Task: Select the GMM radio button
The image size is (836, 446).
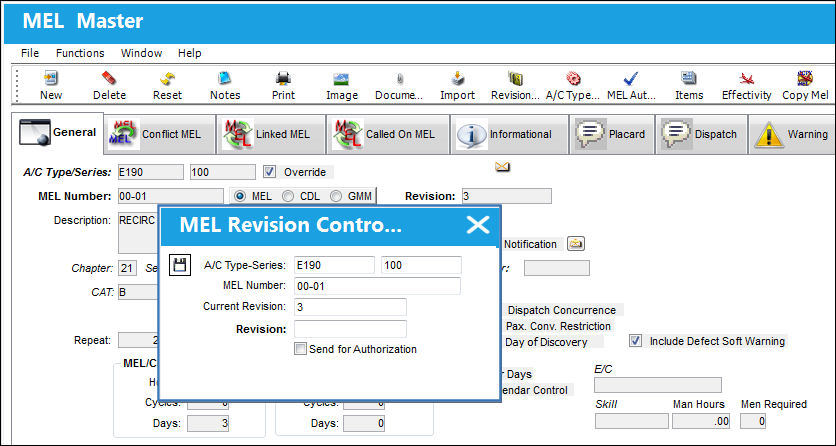Action: point(336,196)
